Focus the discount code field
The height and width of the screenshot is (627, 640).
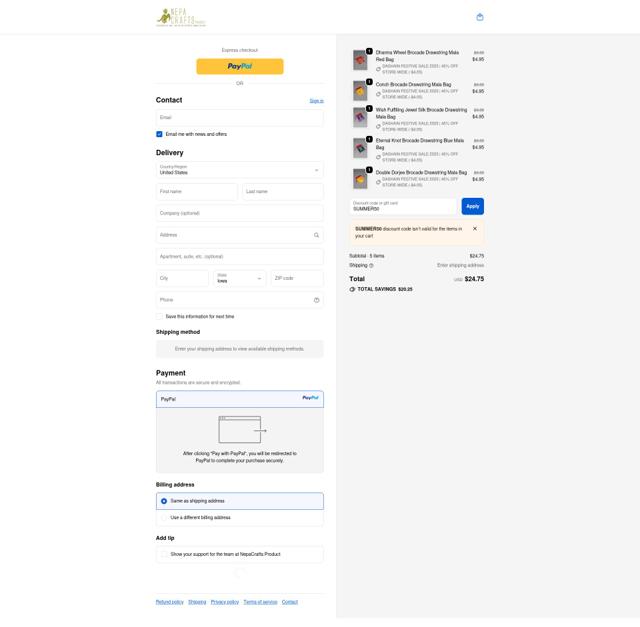pos(403,206)
